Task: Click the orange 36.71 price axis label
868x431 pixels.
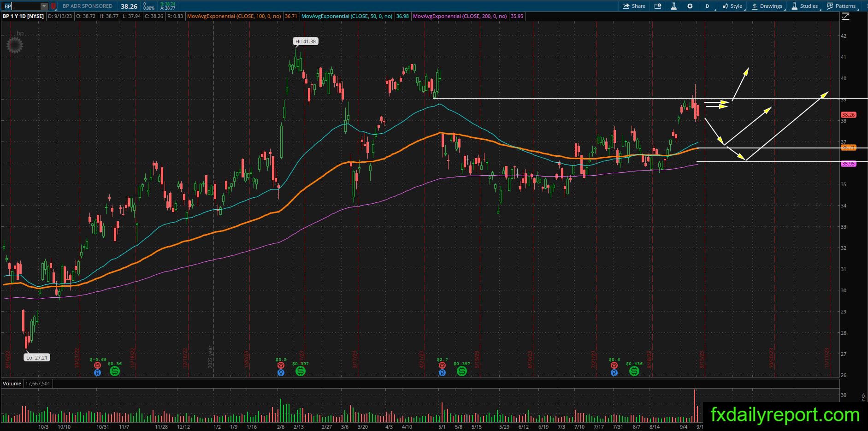Action: [x=848, y=148]
